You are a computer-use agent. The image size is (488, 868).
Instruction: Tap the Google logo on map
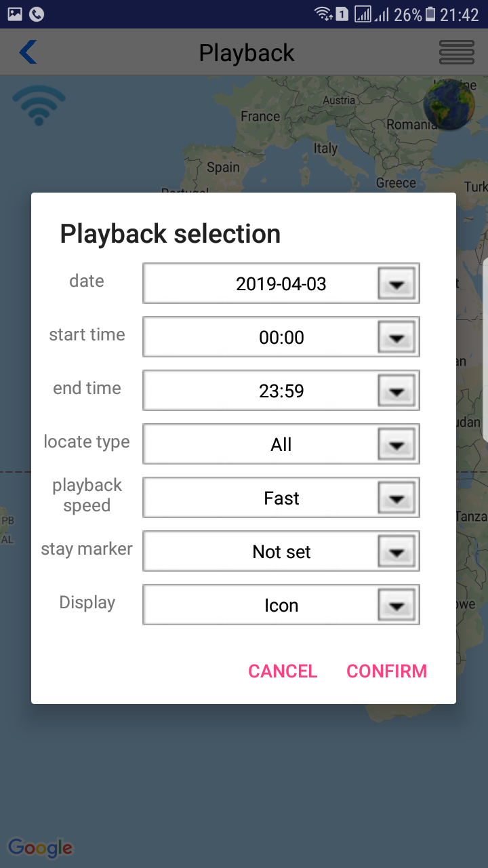40,847
